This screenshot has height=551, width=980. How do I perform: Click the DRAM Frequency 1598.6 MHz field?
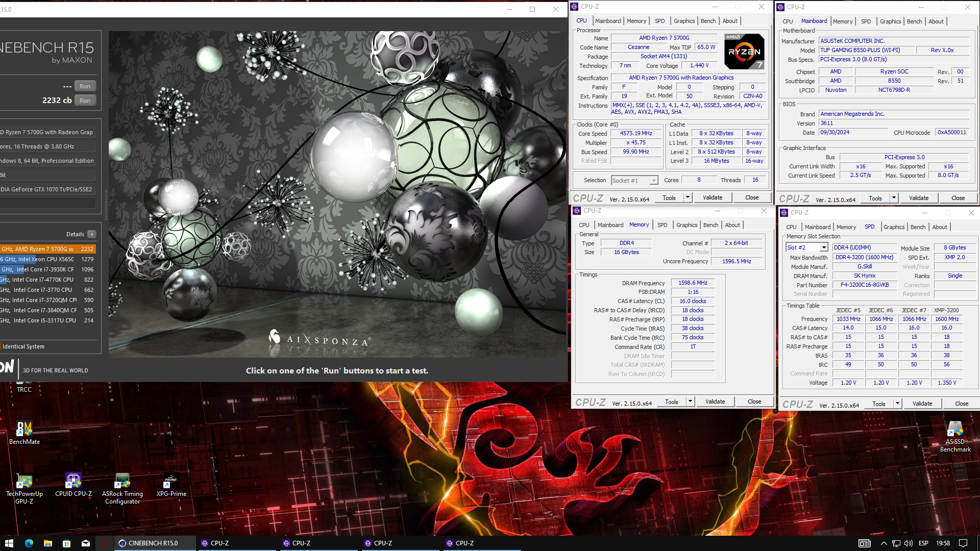click(x=693, y=283)
